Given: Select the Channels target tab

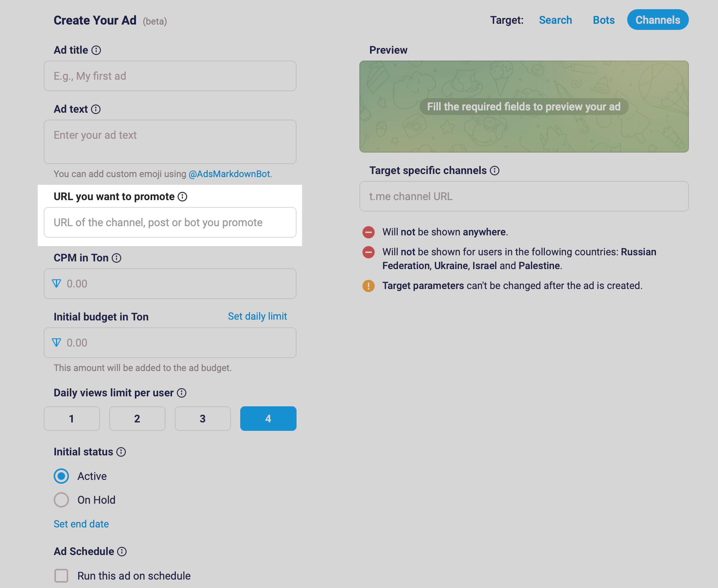Looking at the screenshot, I should point(657,20).
